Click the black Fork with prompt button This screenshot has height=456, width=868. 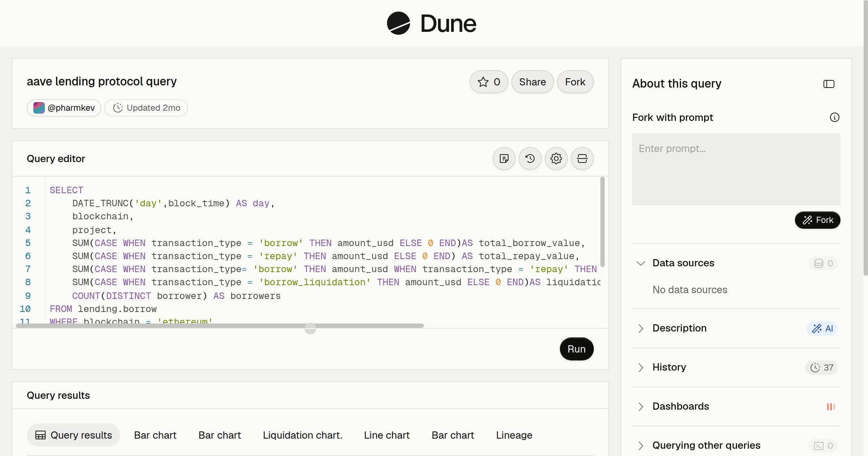(817, 220)
